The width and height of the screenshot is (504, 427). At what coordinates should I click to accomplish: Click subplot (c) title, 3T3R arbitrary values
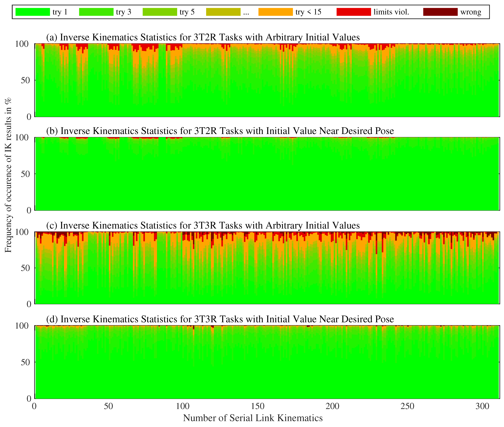(203, 225)
